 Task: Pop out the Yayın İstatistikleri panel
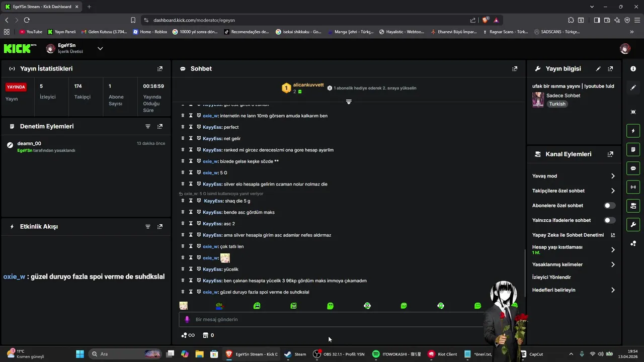160,69
